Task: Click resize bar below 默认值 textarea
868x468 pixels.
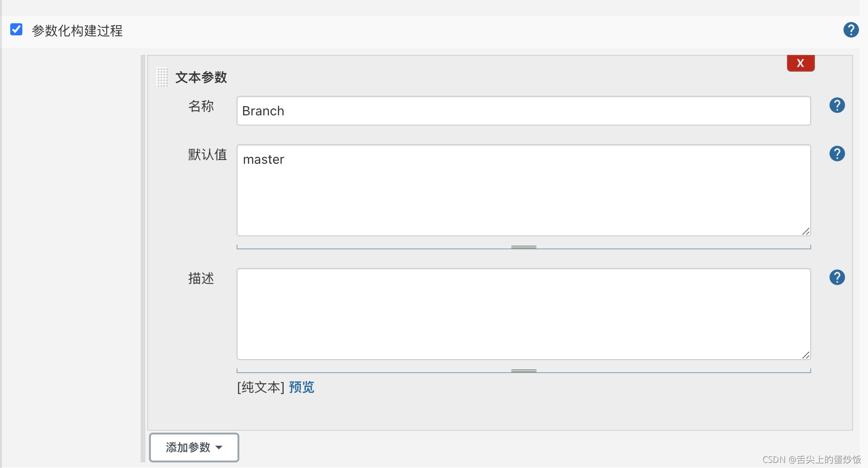Action: tap(523, 247)
